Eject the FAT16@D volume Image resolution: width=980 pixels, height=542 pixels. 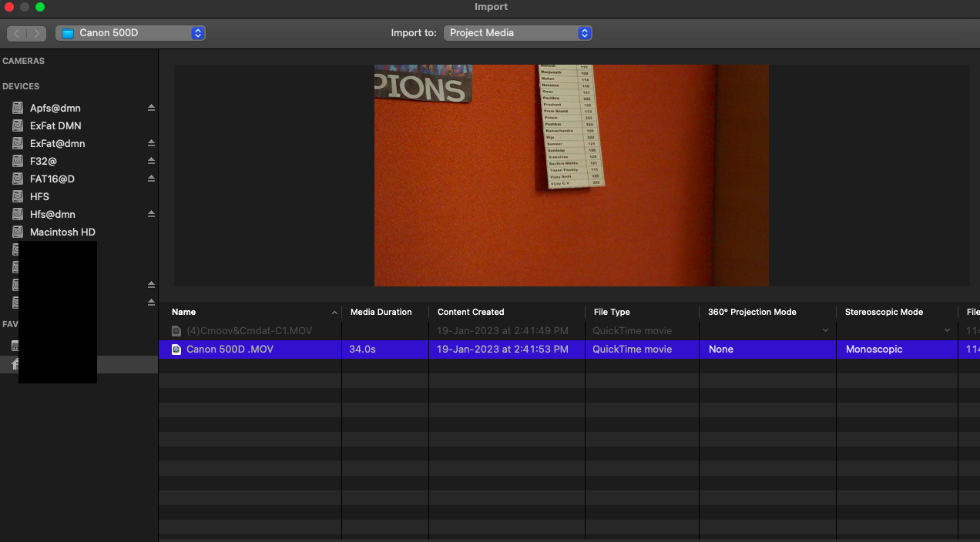[x=151, y=178]
